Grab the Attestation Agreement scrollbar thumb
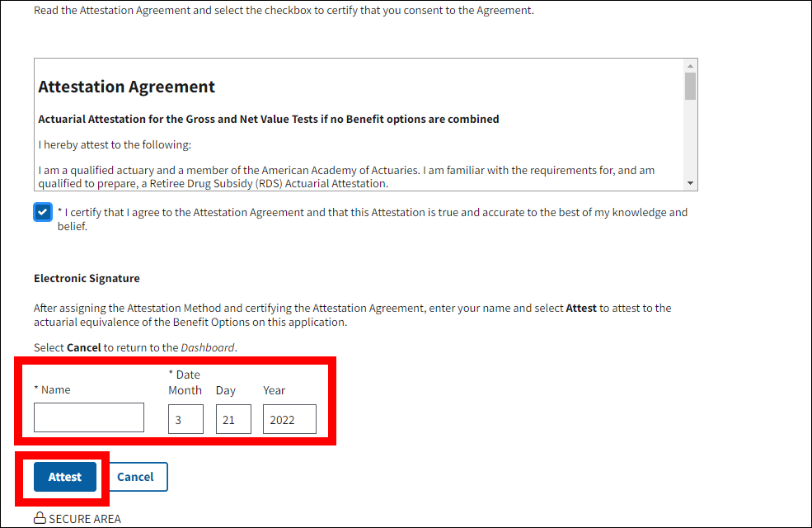The image size is (812, 528). coord(691,86)
